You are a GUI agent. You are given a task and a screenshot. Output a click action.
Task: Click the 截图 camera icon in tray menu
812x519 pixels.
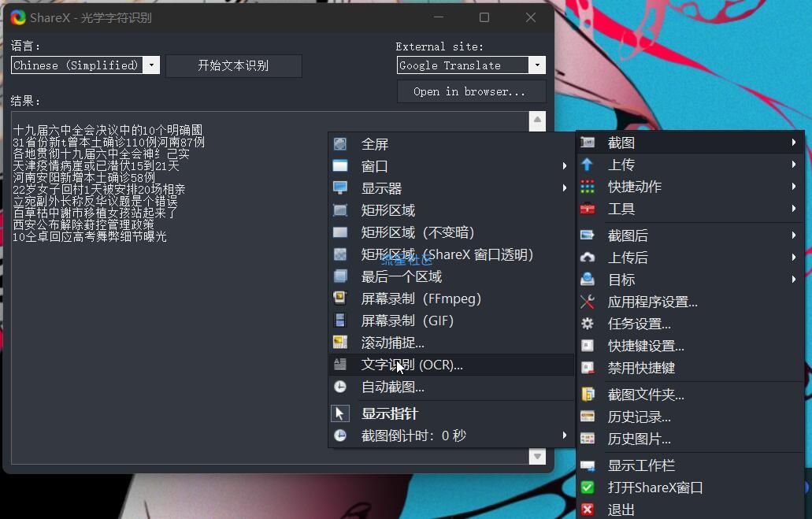[588, 143]
